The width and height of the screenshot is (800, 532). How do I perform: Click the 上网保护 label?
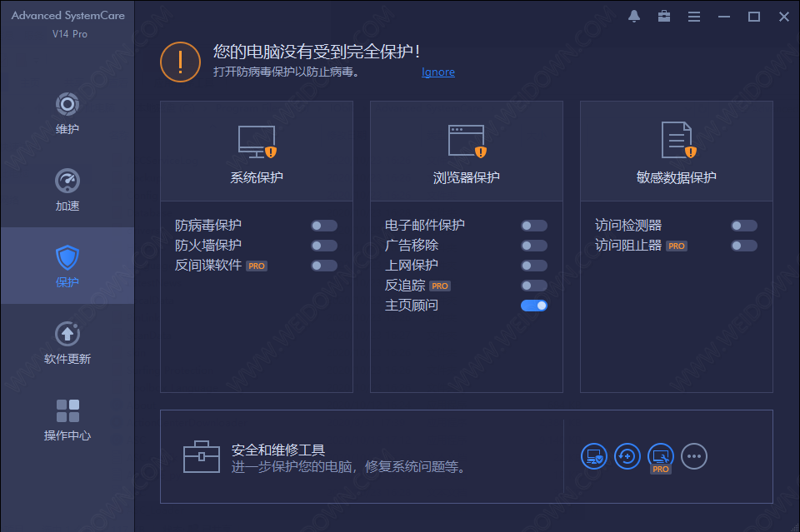411,265
